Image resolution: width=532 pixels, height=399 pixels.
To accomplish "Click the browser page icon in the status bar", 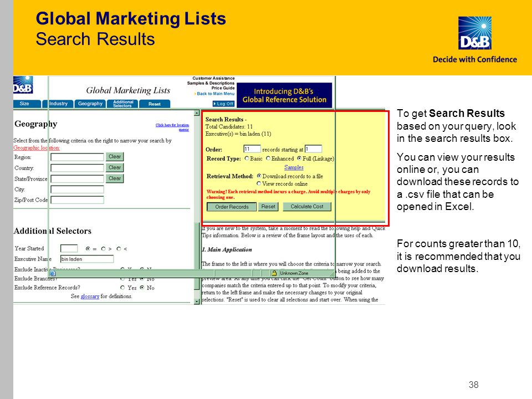I will (x=53, y=273).
